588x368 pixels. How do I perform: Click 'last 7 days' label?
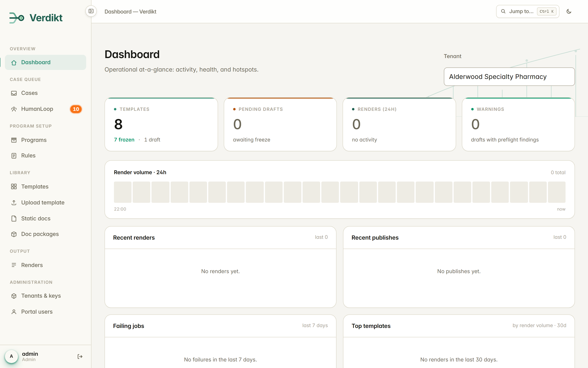pyautogui.click(x=315, y=326)
